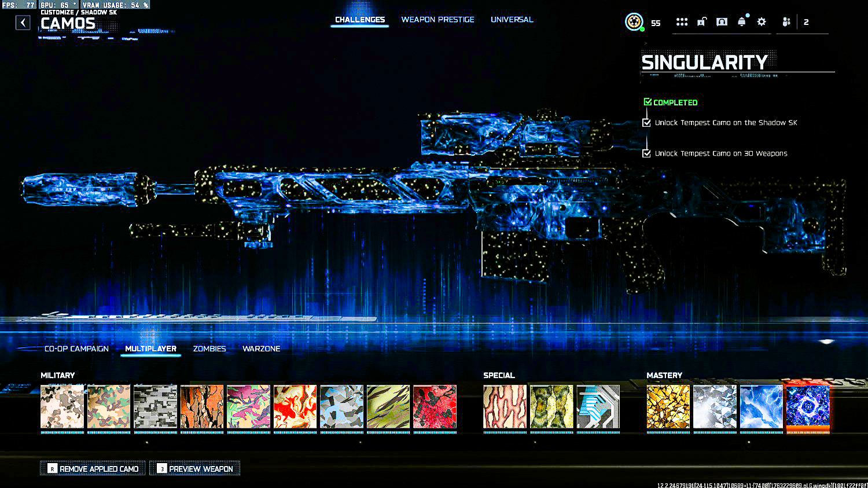Image resolution: width=868 pixels, height=488 pixels.
Task: Select the blue and gray geometric Military camo
Action: pyautogui.click(x=342, y=407)
